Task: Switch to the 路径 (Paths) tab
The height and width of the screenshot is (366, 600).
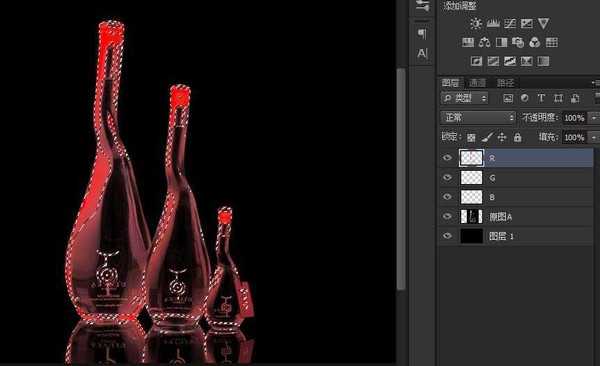Action: coord(505,83)
